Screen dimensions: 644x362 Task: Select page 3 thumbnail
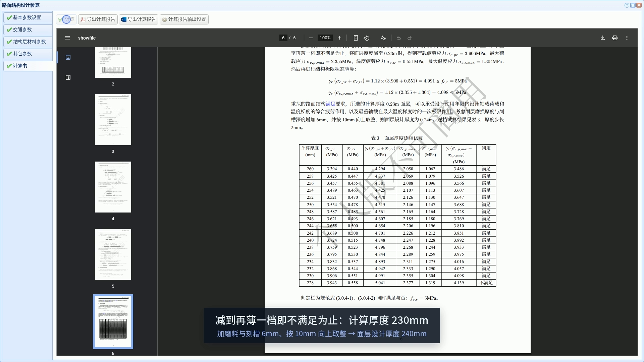113,120
